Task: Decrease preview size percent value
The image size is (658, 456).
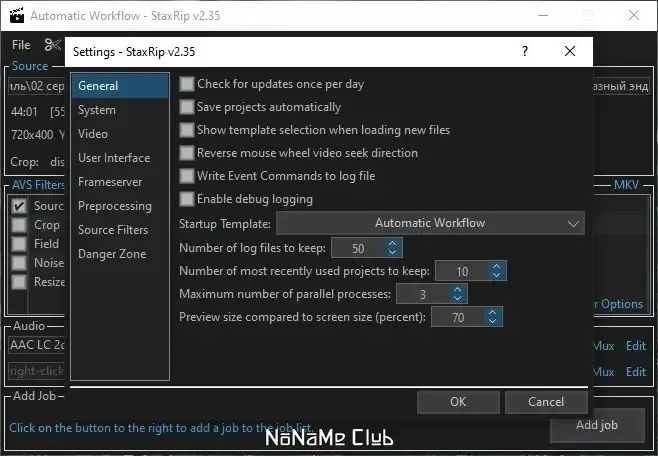Action: point(493,321)
